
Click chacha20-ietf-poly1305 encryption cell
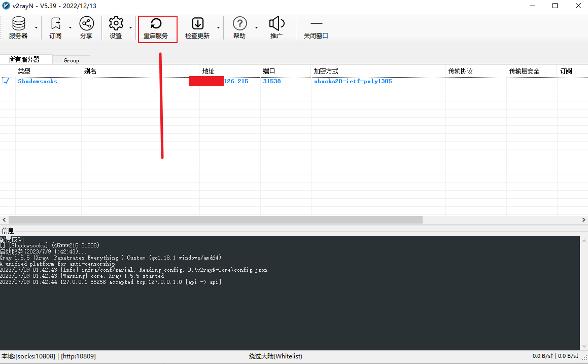(353, 81)
